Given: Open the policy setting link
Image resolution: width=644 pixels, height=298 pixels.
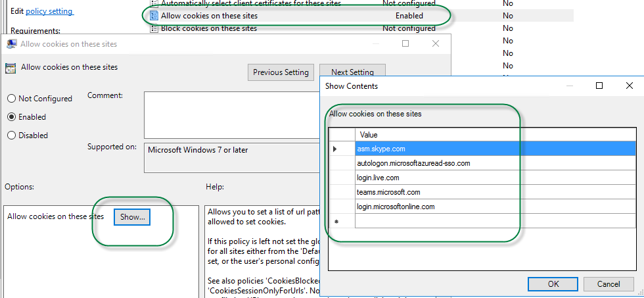Looking at the screenshot, I should [x=49, y=11].
